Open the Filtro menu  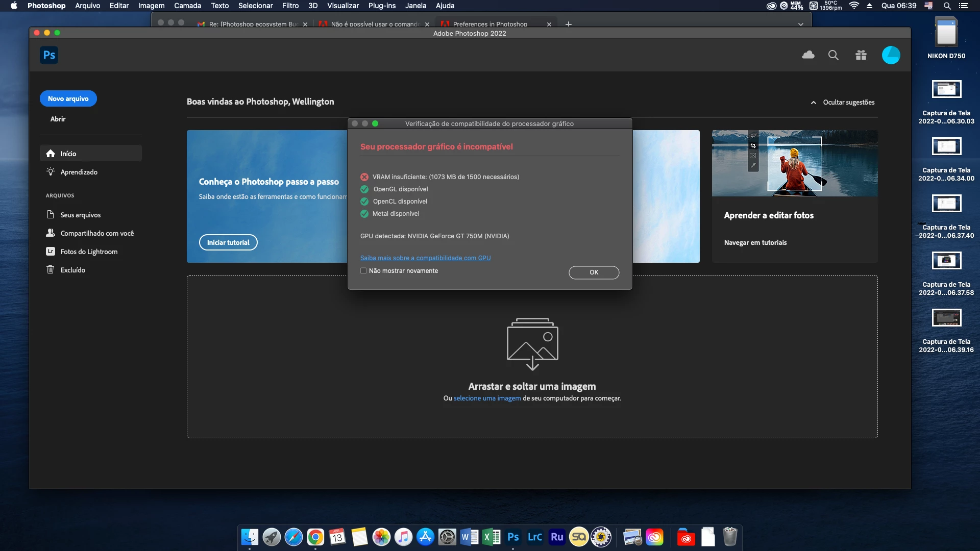(290, 6)
